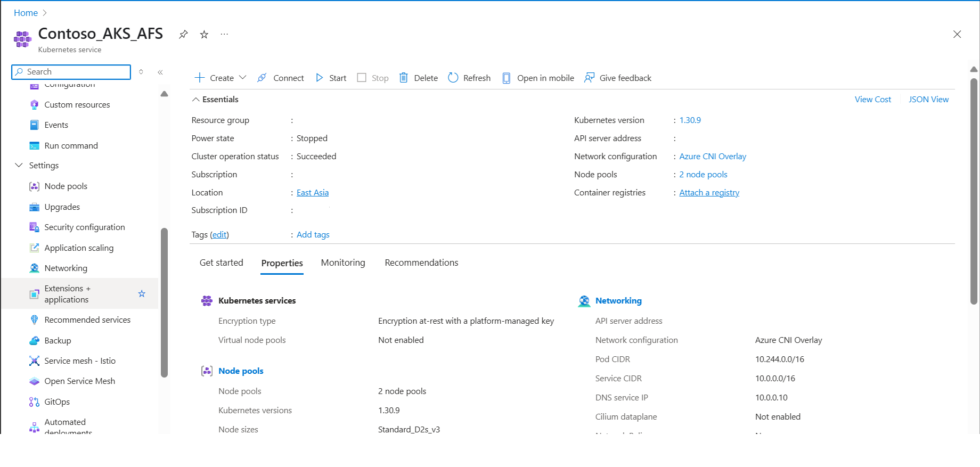Collapse the Settings menu group

(x=19, y=166)
